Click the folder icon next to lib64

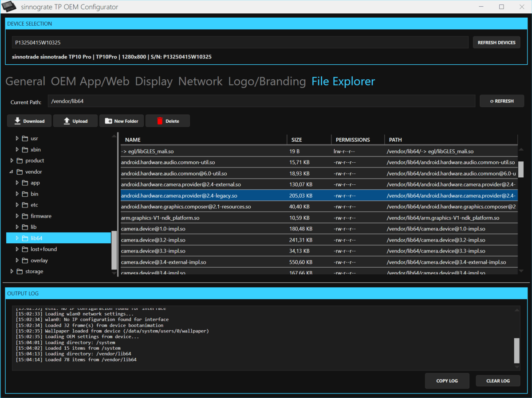click(25, 238)
